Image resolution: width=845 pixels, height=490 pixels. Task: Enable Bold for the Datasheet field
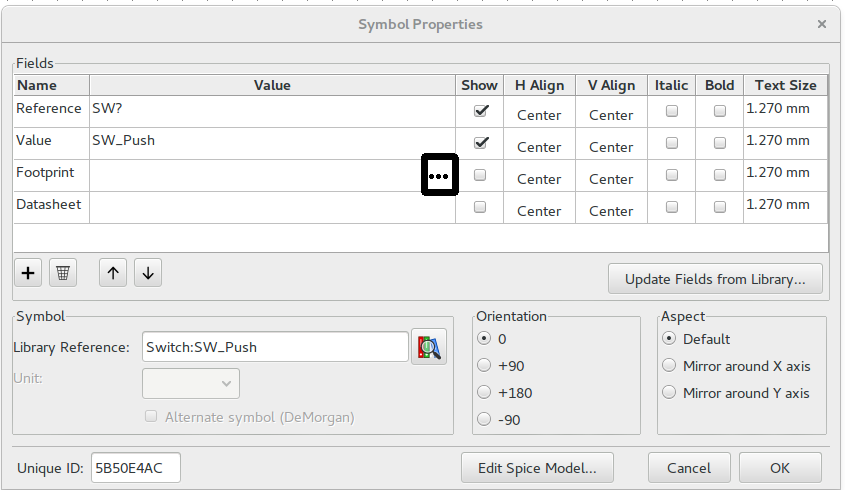pos(720,207)
